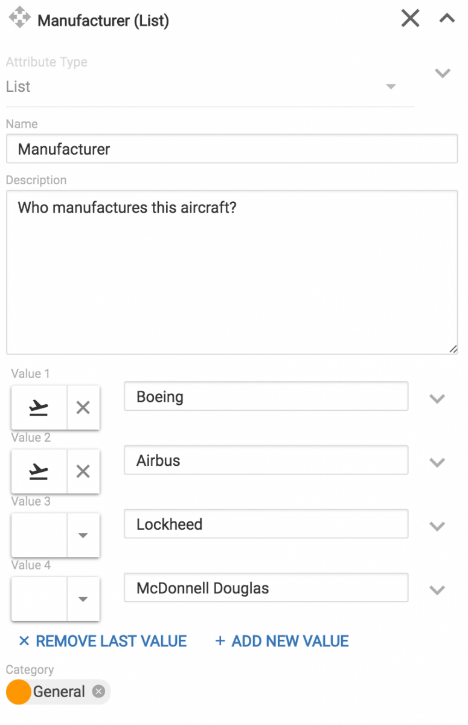Image resolution: width=468 pixels, height=725 pixels.
Task: Expand the options chevron next to Airbus
Action: 437,462
